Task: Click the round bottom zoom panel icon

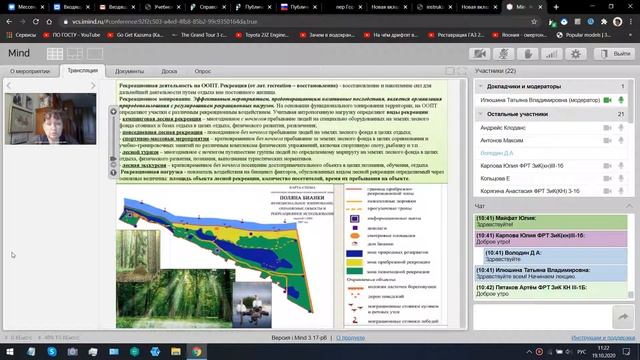Action: 113,173
